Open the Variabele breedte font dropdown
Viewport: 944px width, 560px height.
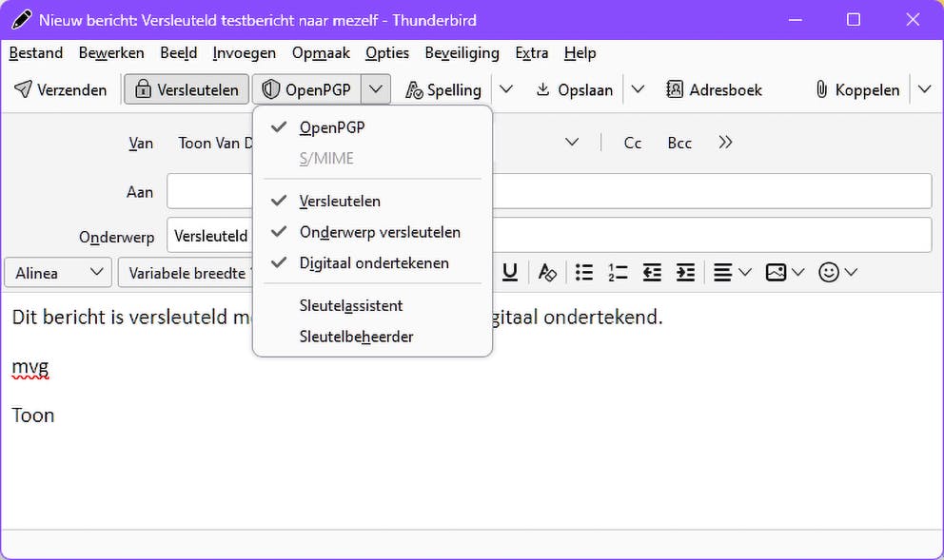(x=186, y=273)
